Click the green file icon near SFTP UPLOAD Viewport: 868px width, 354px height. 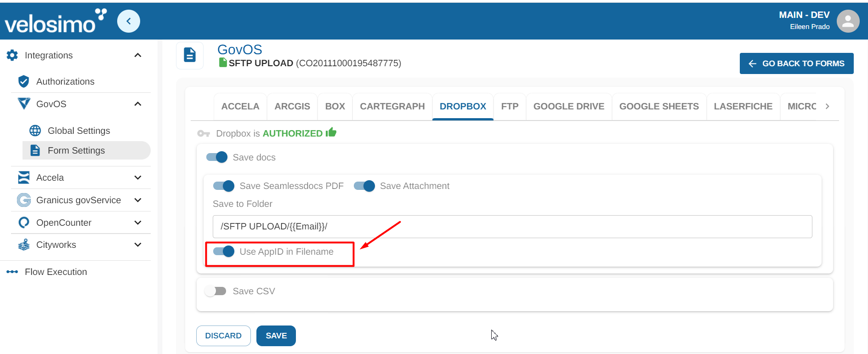pos(223,63)
